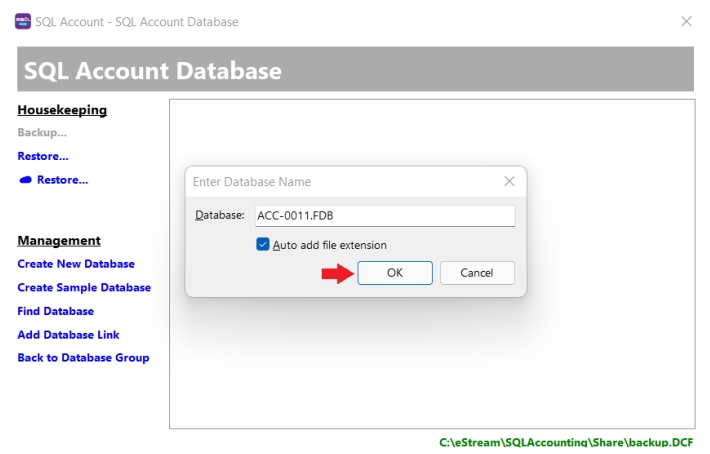Choose Create New Database
The height and width of the screenshot is (454, 710).
[x=76, y=264]
